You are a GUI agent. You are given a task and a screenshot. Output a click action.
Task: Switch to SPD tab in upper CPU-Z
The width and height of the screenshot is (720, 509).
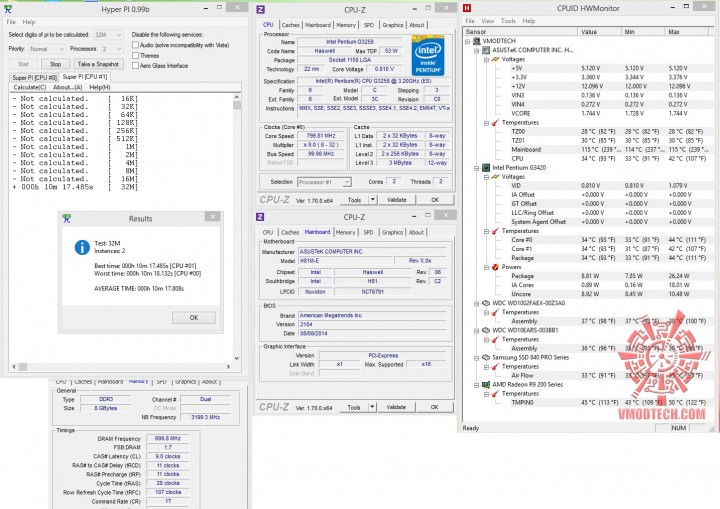coord(369,25)
